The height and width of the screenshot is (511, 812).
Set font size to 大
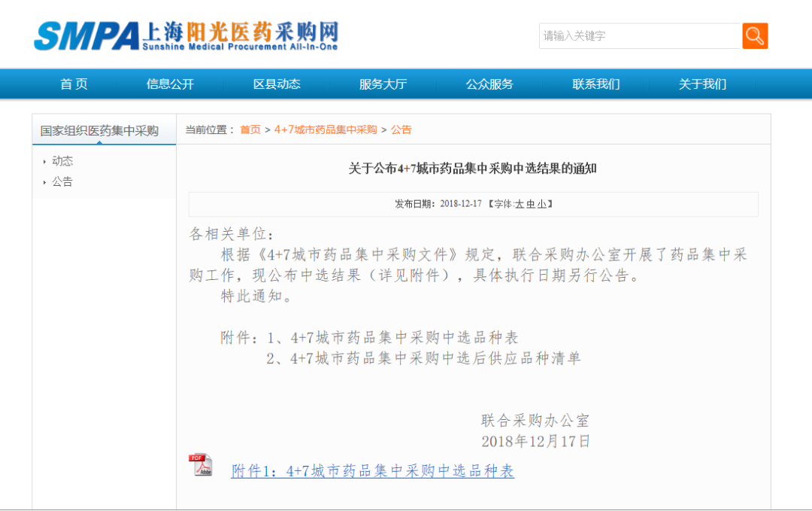pos(519,204)
